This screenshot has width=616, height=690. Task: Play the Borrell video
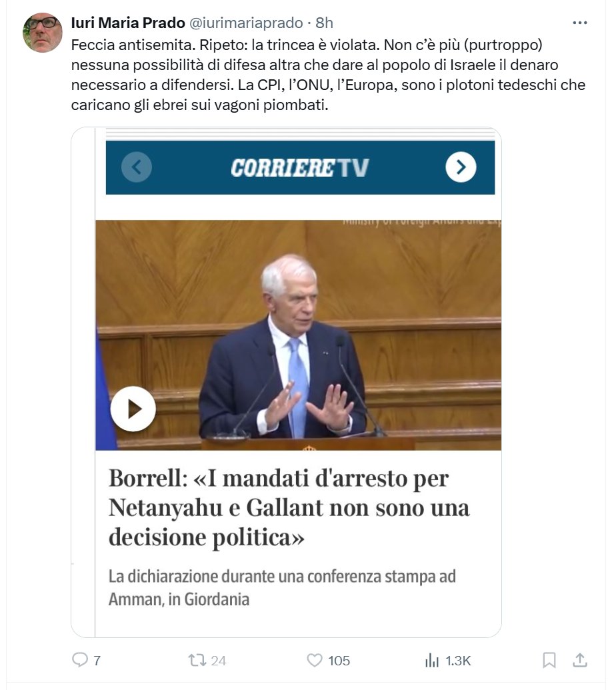(x=133, y=409)
